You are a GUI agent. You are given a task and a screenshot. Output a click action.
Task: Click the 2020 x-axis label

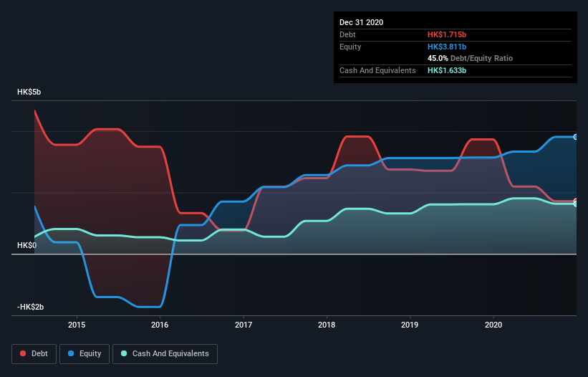click(493, 325)
